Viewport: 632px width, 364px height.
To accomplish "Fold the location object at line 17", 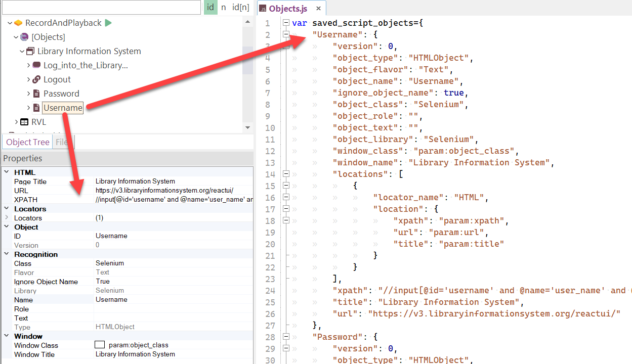I will tap(286, 209).
